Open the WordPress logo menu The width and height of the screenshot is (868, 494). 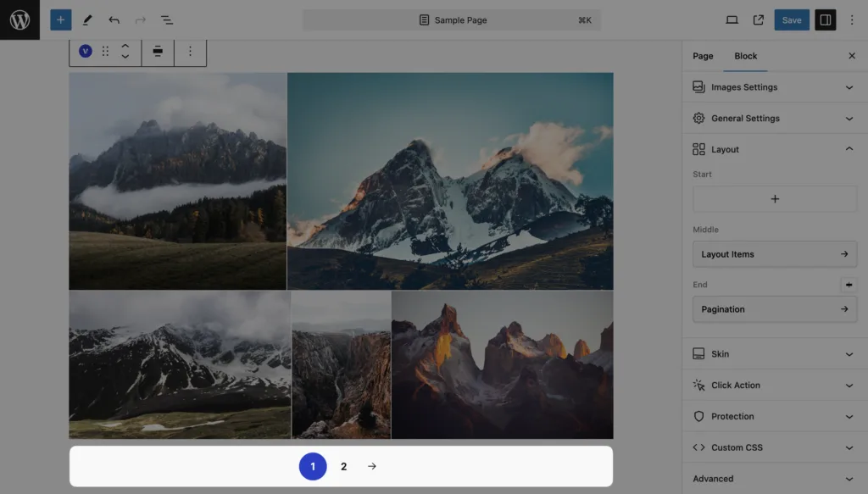pos(20,20)
